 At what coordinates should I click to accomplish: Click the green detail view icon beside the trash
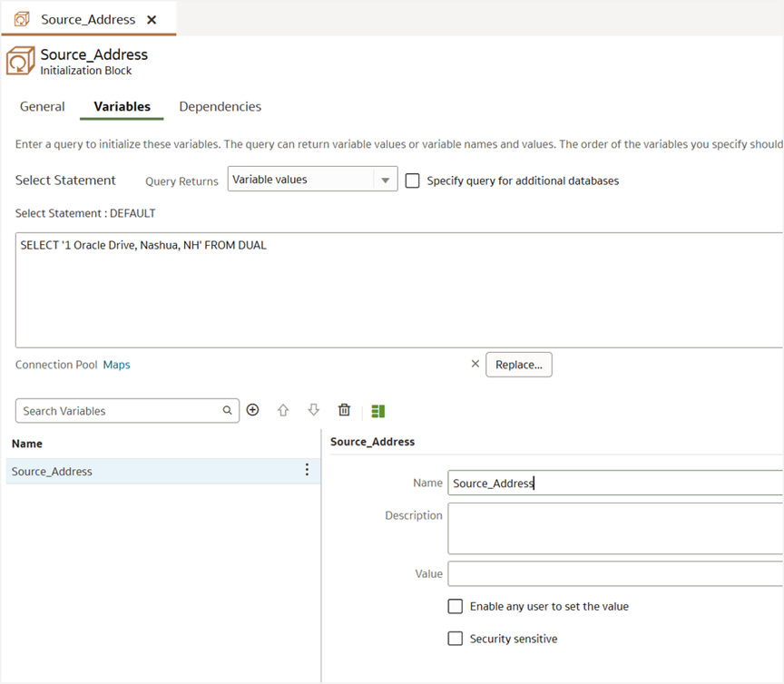(377, 410)
